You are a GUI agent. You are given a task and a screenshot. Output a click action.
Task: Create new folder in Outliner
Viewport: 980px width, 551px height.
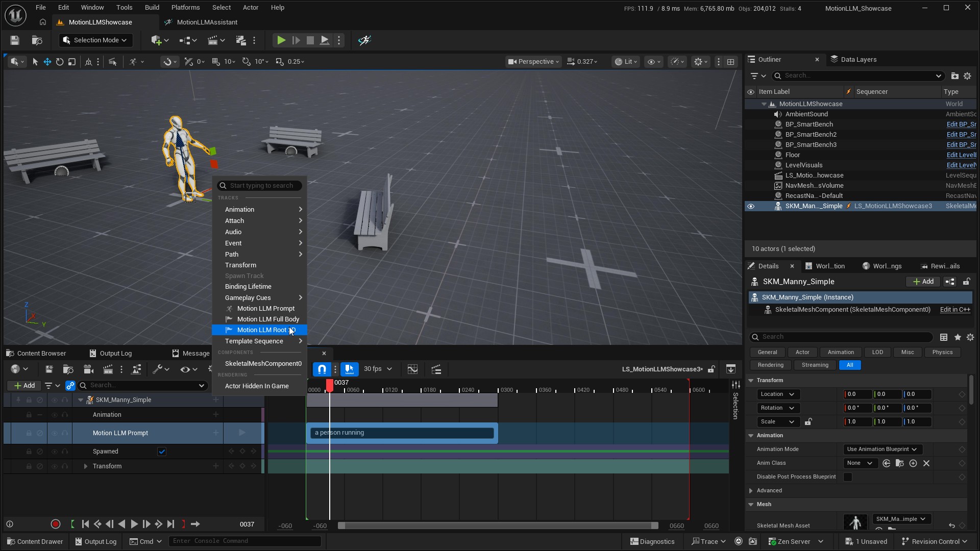(954, 76)
